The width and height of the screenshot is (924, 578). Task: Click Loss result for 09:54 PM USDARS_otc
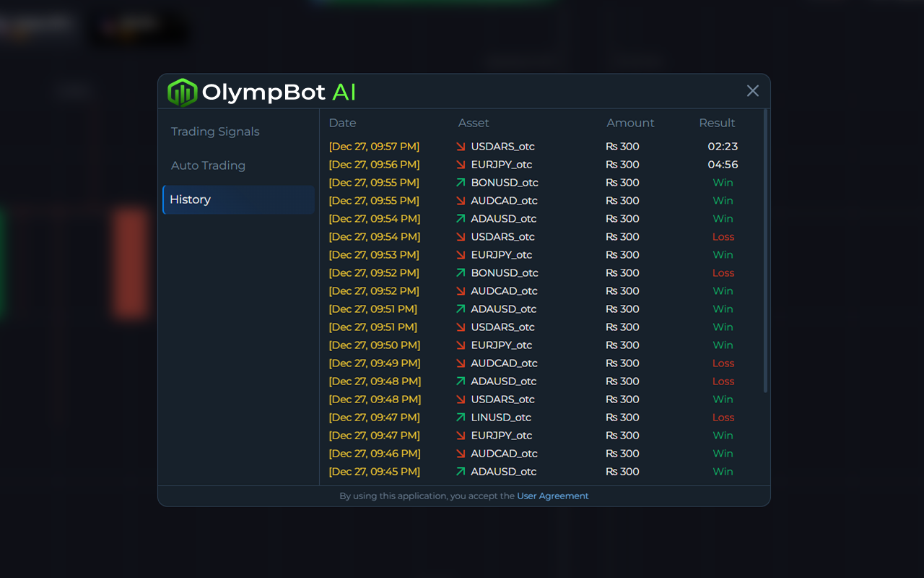point(723,237)
